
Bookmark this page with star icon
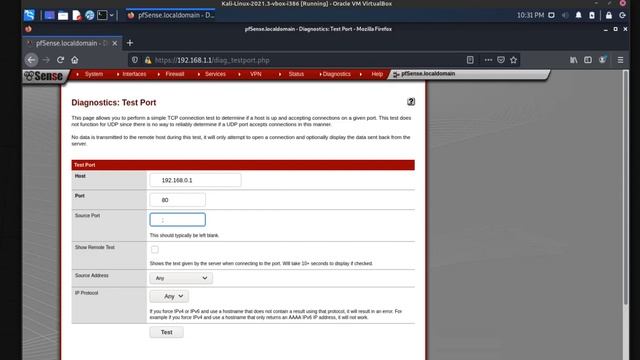pyautogui.click(x=513, y=60)
